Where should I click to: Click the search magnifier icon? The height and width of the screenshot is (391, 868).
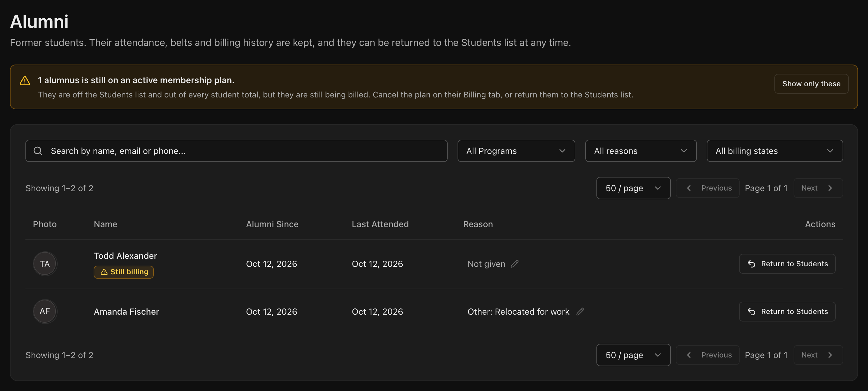click(x=38, y=151)
